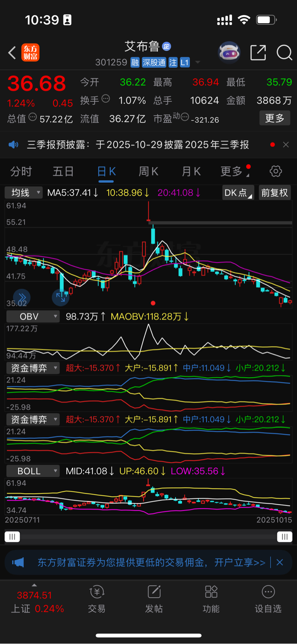This screenshot has height=644, width=297.
Task: Tap the verified badge beside 艾布鲁
Action: point(166,46)
